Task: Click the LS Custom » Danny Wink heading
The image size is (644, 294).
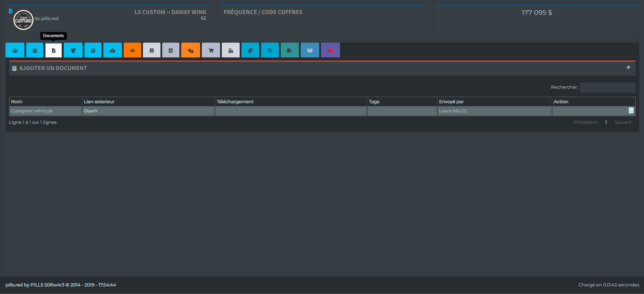Action: (170, 12)
